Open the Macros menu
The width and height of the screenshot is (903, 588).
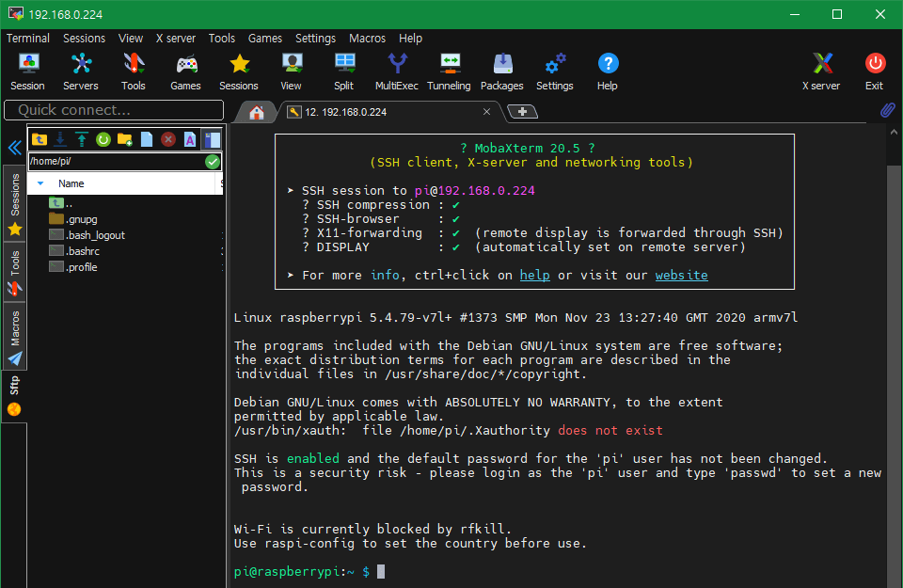[x=367, y=39]
